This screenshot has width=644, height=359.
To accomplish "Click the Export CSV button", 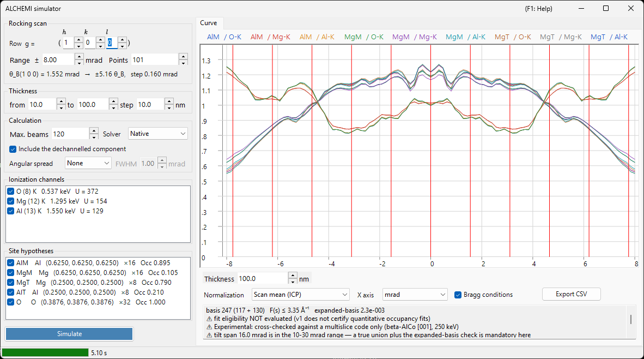I will pyautogui.click(x=572, y=294).
